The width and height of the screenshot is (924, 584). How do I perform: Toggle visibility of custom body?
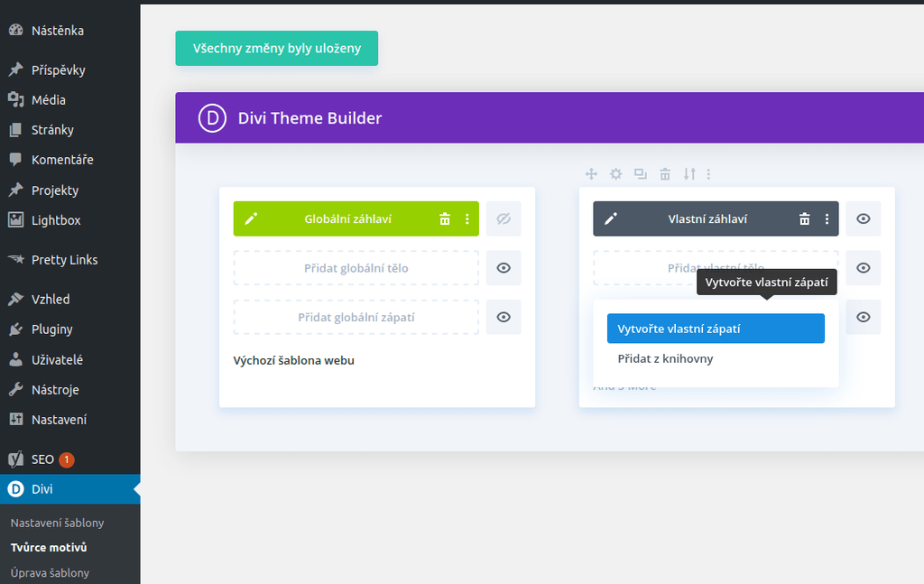[x=864, y=268]
